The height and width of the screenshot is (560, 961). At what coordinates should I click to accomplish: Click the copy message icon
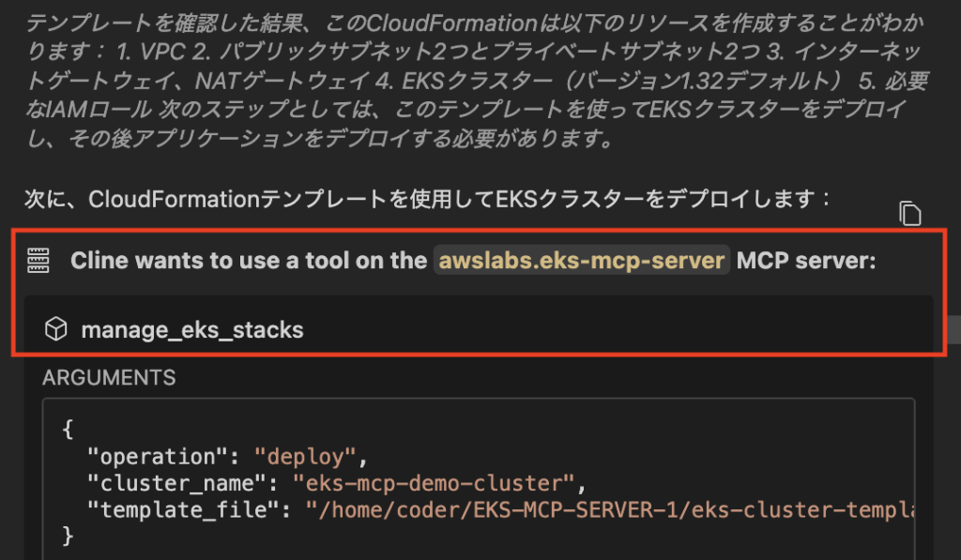pyautogui.click(x=909, y=214)
